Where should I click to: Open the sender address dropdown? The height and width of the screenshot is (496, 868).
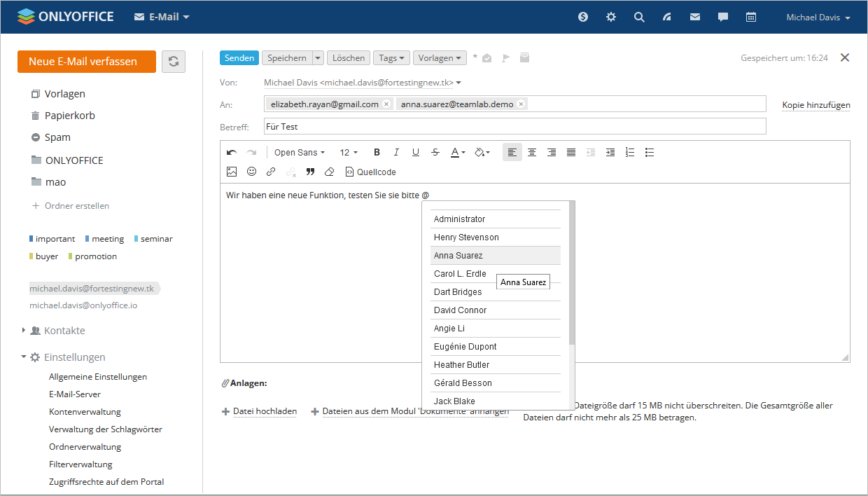click(x=458, y=83)
